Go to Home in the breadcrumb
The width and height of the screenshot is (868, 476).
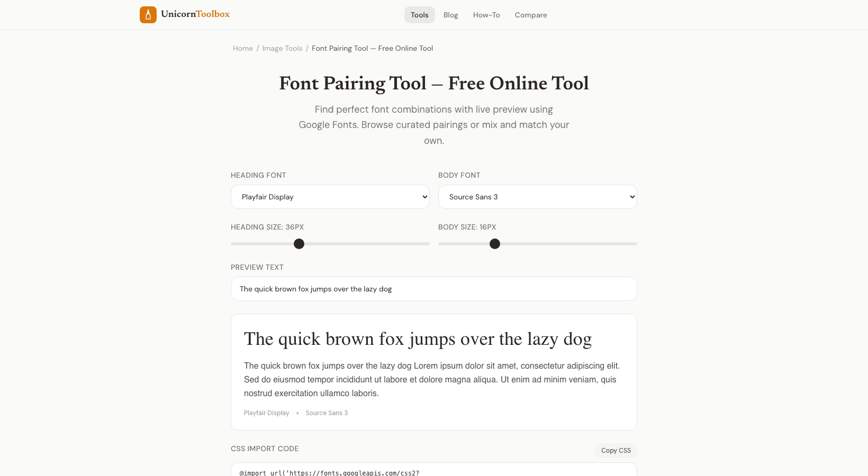243,48
